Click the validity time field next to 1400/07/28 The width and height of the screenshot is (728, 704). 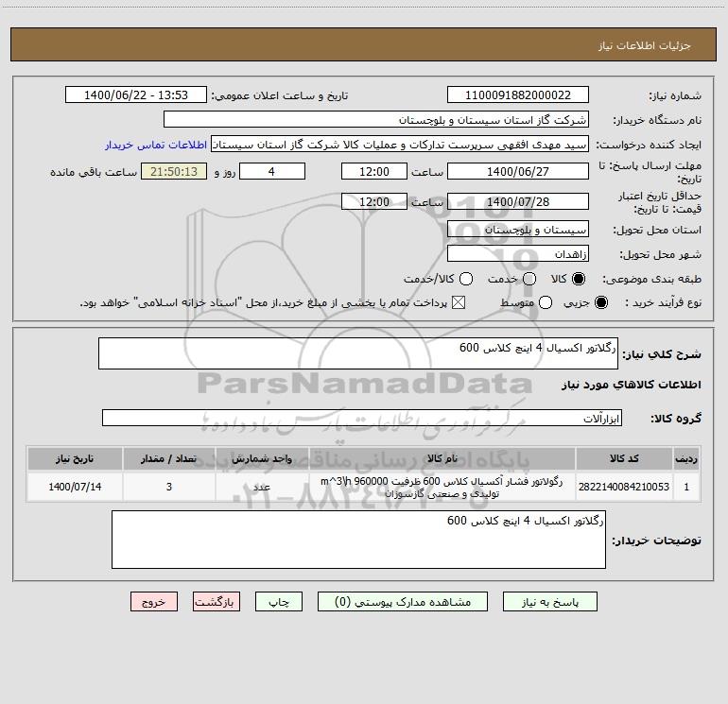tap(374, 201)
